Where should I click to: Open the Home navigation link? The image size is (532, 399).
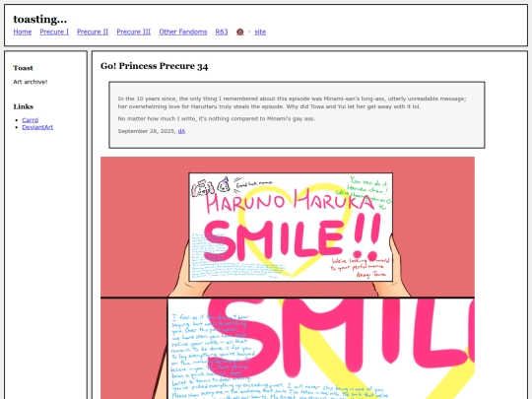[x=23, y=32]
